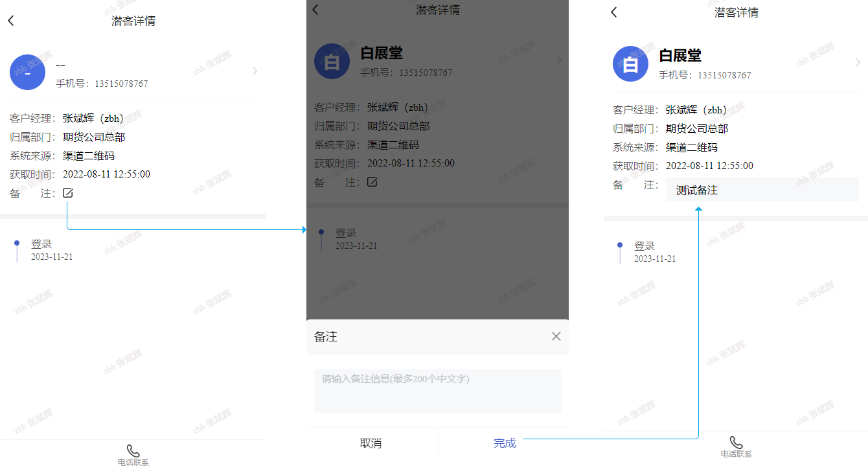Click 2022-08-11 12:55:00 on right screen
Viewport: 868px width, 471px height.
pyautogui.click(x=709, y=166)
